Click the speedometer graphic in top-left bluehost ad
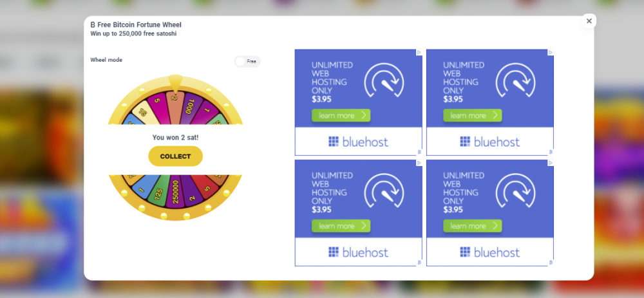Viewport: 644px width, 298px height. (384, 80)
